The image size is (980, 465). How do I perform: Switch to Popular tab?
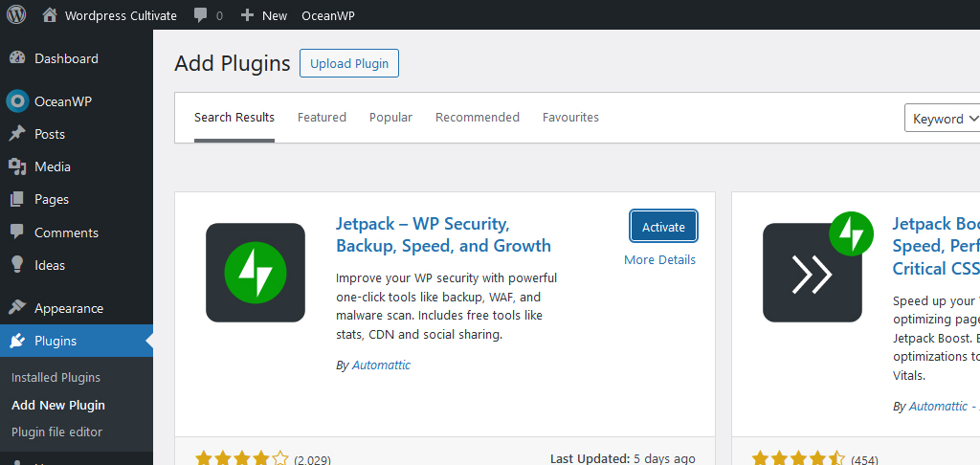point(390,118)
